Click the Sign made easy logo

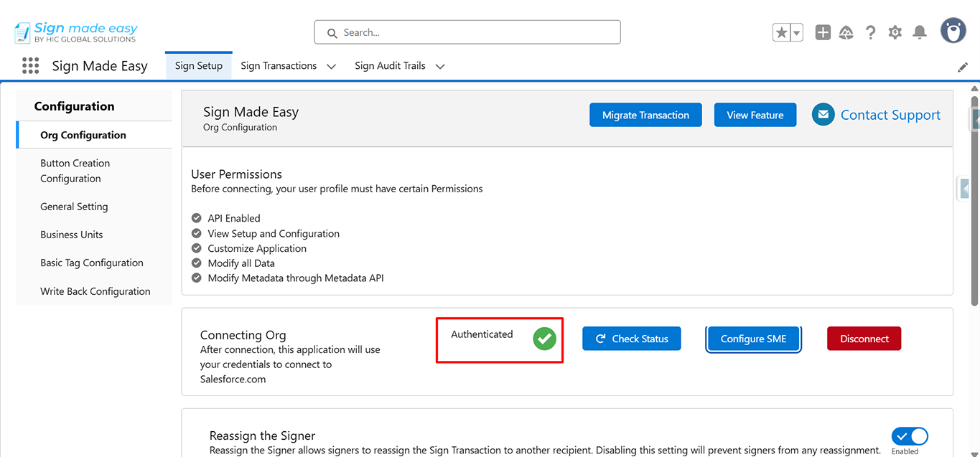[75, 32]
